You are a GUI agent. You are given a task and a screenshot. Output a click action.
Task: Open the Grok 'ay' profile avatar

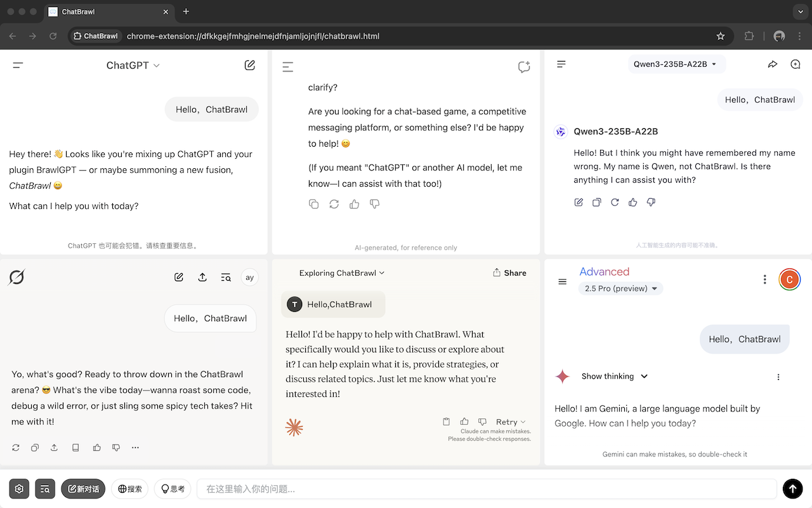point(250,277)
